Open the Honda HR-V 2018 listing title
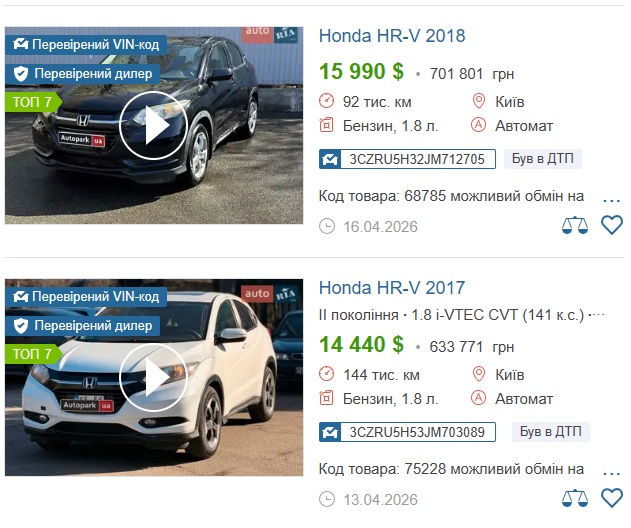The height and width of the screenshot is (528, 631). 392,36
